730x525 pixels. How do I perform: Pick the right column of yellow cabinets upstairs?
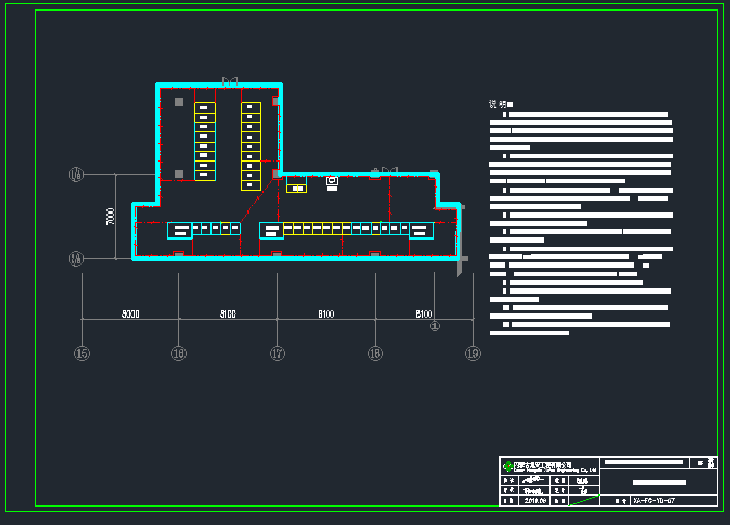pos(251,146)
